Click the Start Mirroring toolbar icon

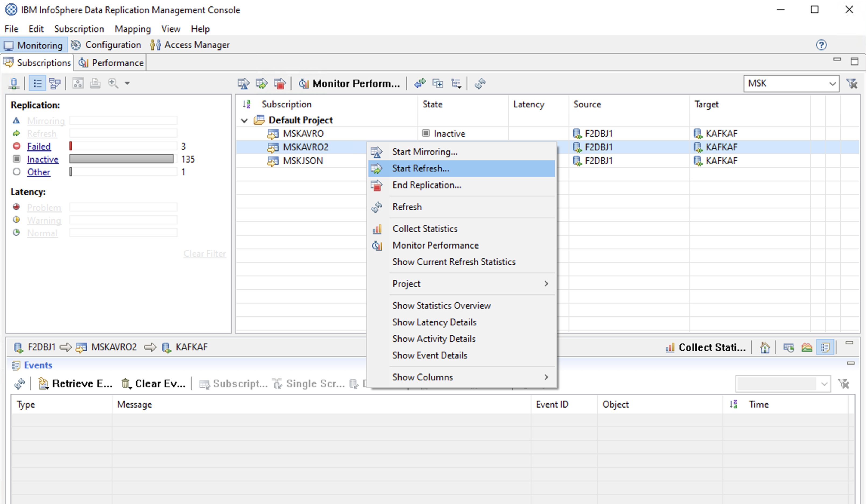pos(243,84)
